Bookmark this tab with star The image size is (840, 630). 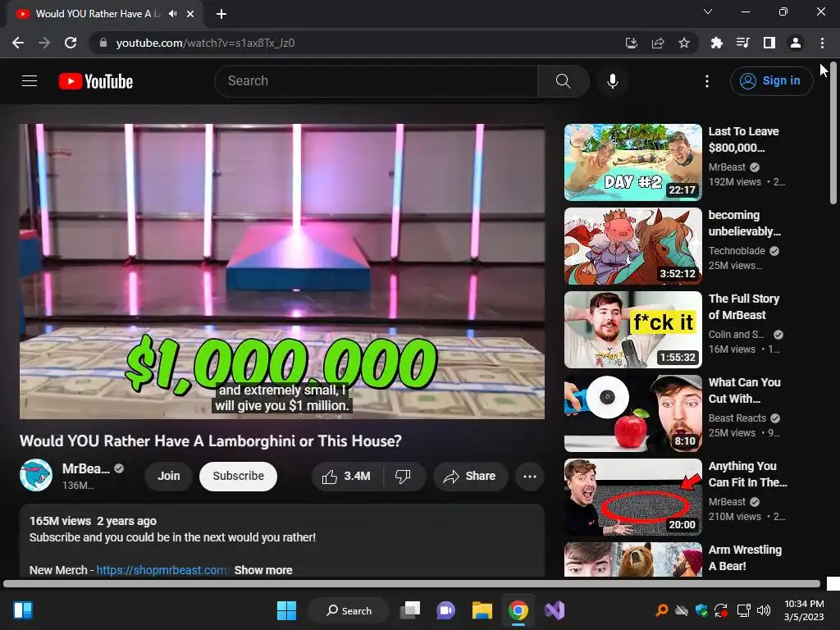[x=684, y=43]
